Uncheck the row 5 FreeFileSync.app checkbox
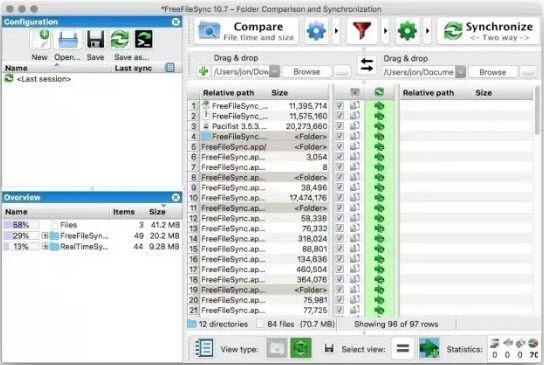The image size is (544, 365). (x=340, y=146)
